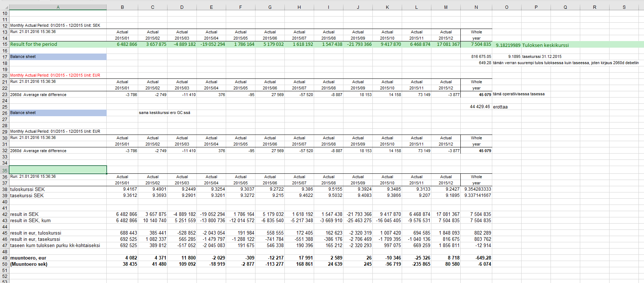Click the 'sama keskikurssi ero GC:ssä' note
Viewport: 644px width, 283px height.
pos(164,113)
